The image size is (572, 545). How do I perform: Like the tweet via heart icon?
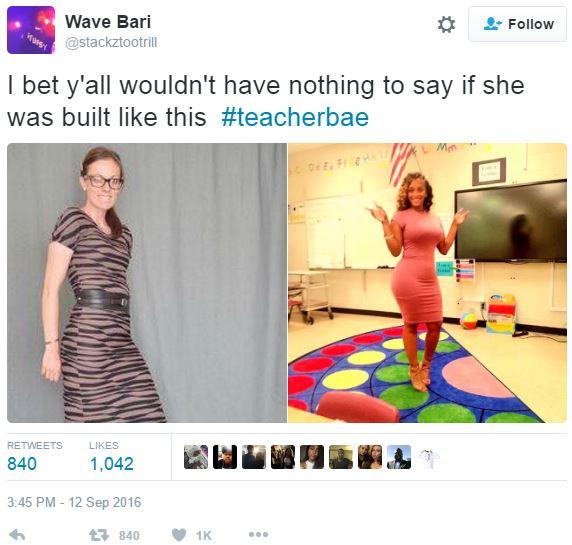pyautogui.click(x=179, y=535)
